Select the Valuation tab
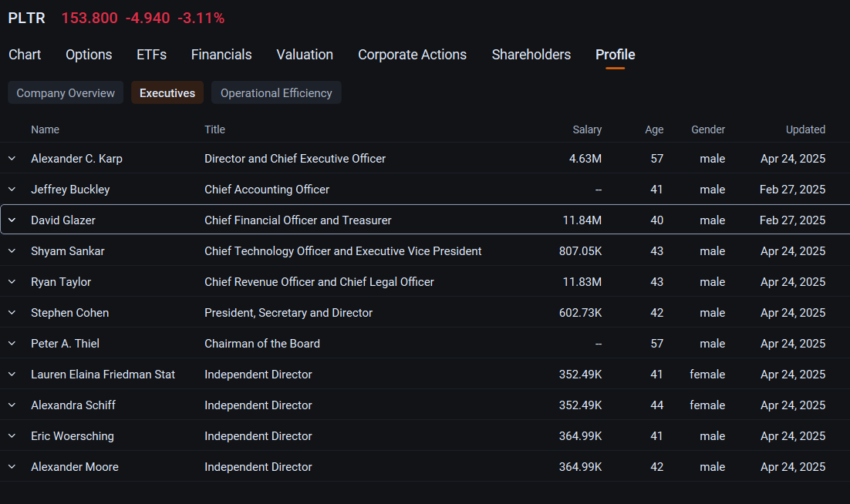850x504 pixels. tap(305, 55)
